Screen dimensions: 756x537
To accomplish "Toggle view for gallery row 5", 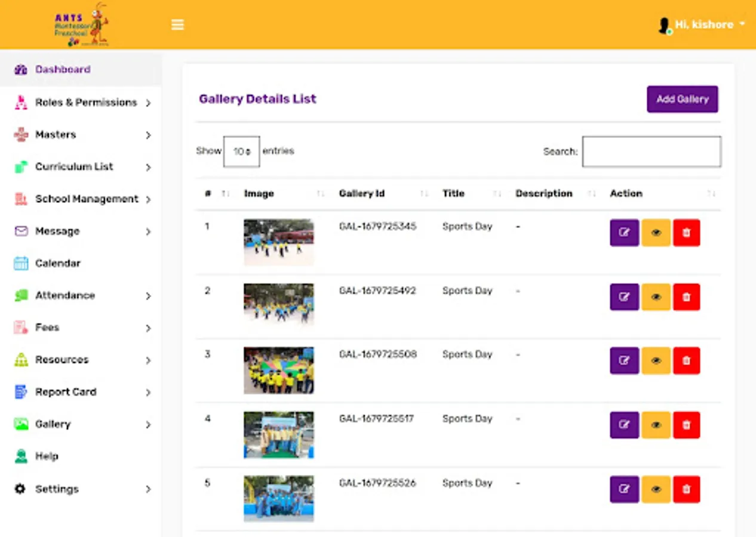I will point(656,489).
